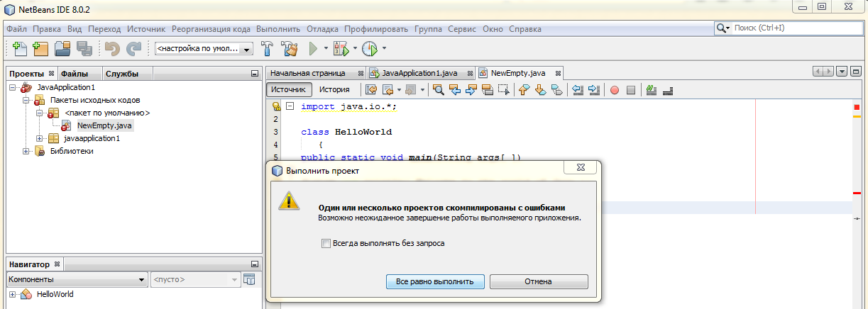Viewport: 868px width, 309px height.
Task: Click the New Project icon
Action: click(40, 49)
